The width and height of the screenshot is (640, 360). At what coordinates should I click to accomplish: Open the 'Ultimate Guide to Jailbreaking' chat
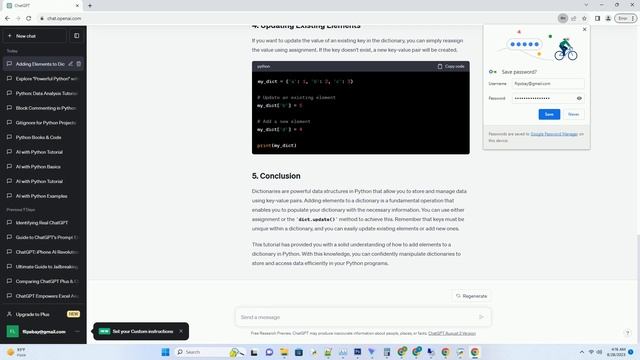click(x=43, y=267)
